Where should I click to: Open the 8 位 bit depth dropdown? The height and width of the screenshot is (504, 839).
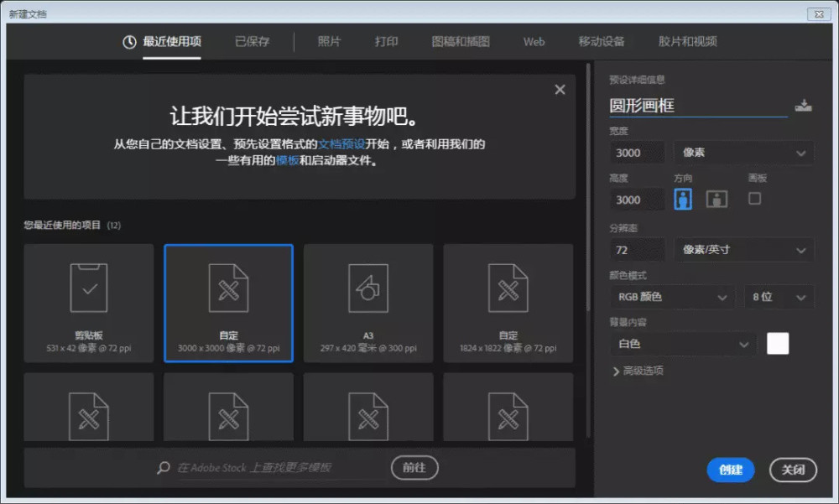tap(779, 297)
